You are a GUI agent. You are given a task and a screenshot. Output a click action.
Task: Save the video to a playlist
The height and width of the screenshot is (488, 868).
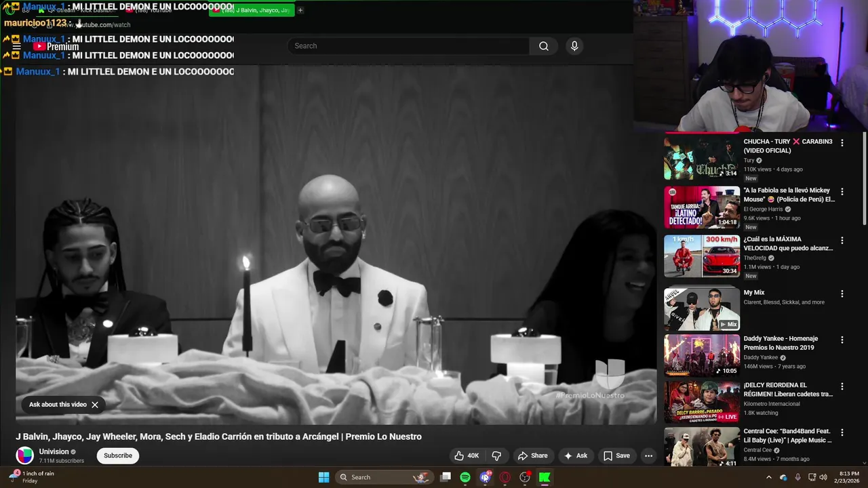616,455
